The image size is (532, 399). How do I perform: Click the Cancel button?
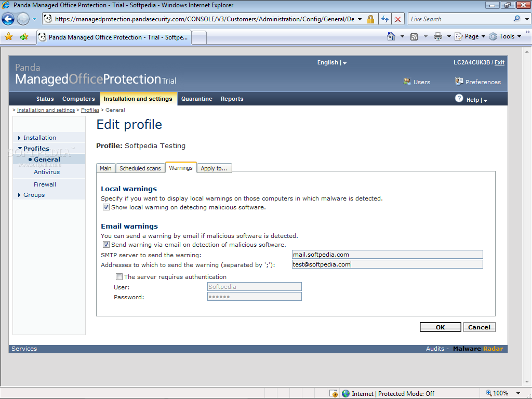480,327
